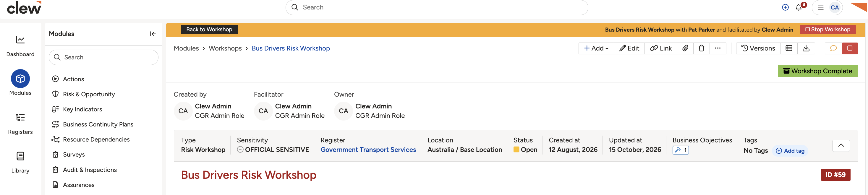Click the red stop square button

(x=849, y=48)
